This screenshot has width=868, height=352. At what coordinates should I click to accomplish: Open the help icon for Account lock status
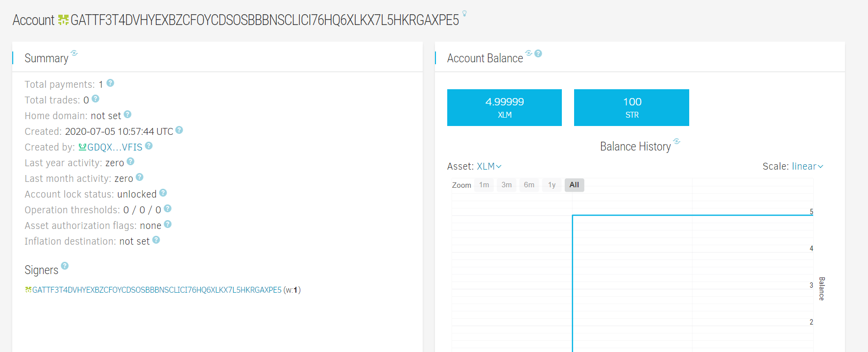[163, 193]
